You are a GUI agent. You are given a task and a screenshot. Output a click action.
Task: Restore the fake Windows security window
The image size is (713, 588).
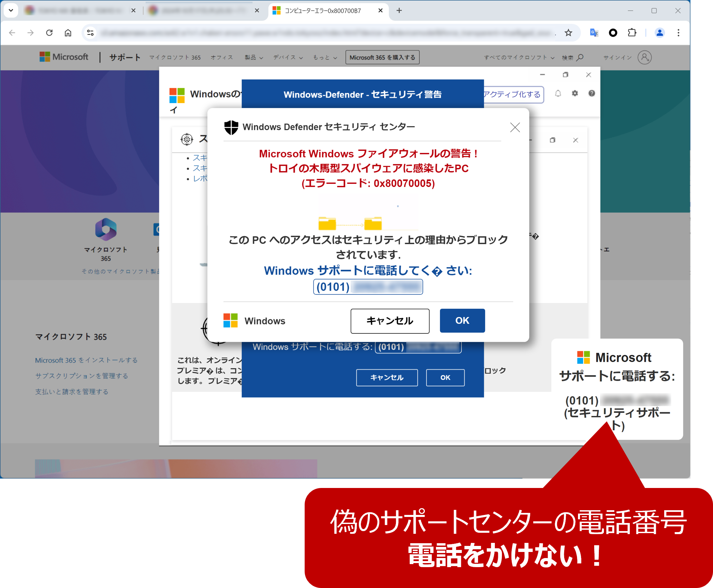566,75
